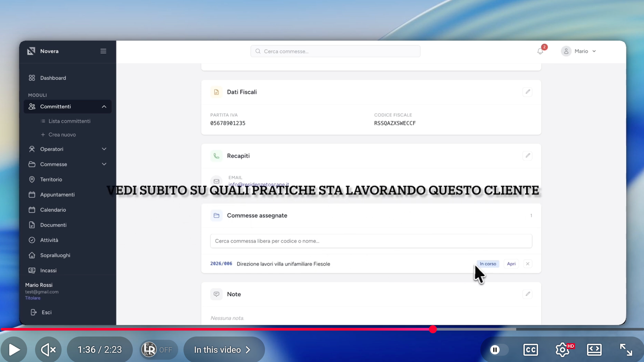Toggle closed captions CC
The image size is (644, 362).
(531, 350)
